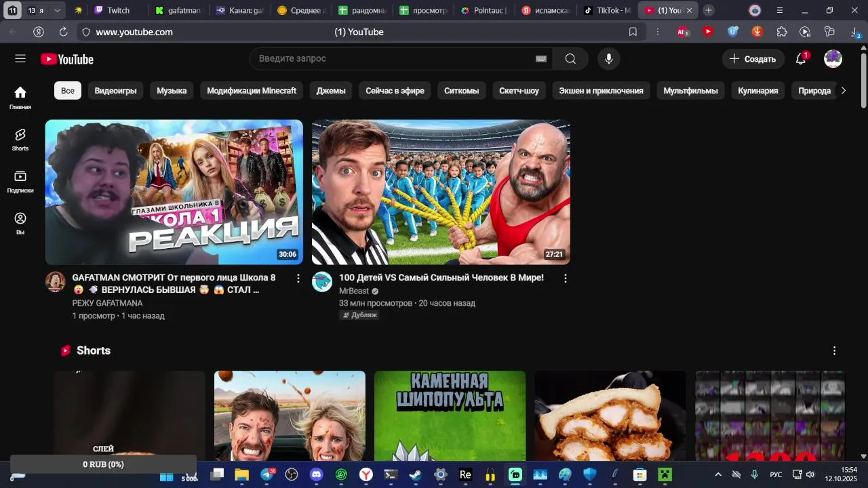The image size is (868, 488).
Task: Open 100 Детей VS Самый Сильный title
Action: 441,278
